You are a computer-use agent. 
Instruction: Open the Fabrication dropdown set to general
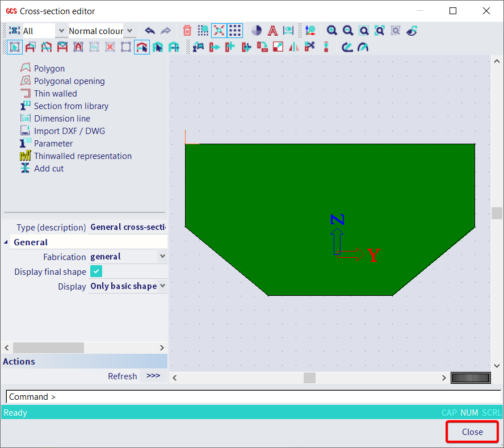[161, 257]
